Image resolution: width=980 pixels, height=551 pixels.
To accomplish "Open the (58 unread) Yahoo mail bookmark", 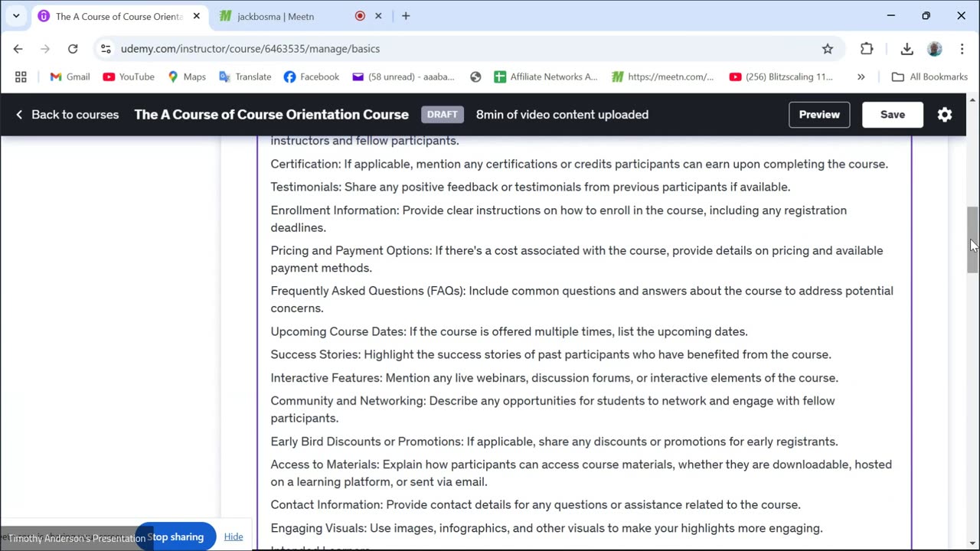I will coord(403,77).
